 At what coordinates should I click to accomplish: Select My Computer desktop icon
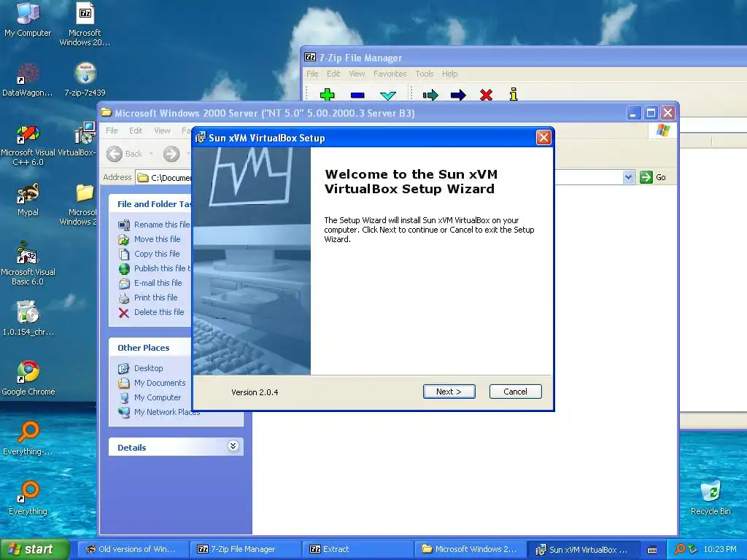click(28, 20)
